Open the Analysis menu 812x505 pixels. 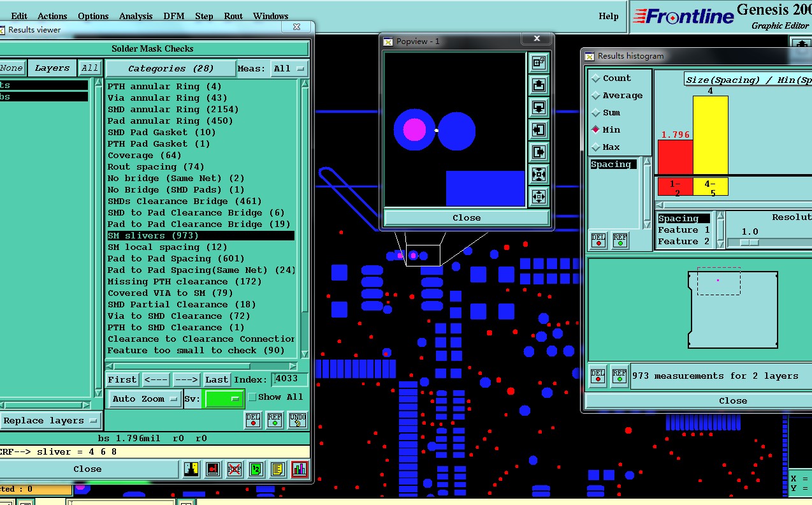pos(136,16)
